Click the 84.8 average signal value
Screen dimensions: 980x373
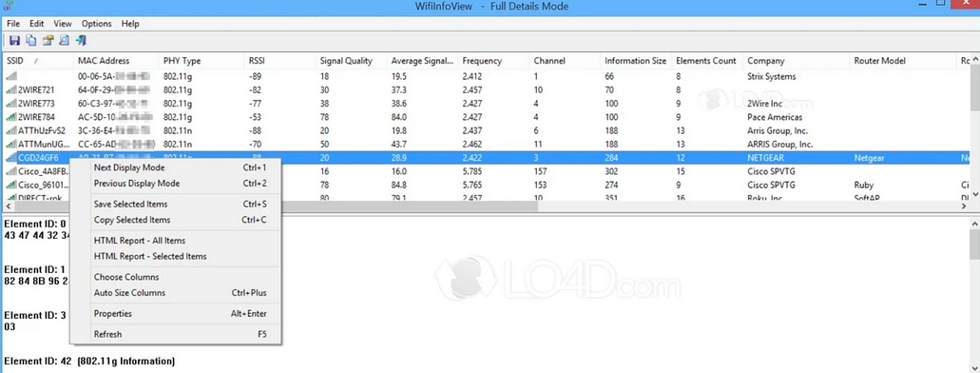tap(399, 186)
